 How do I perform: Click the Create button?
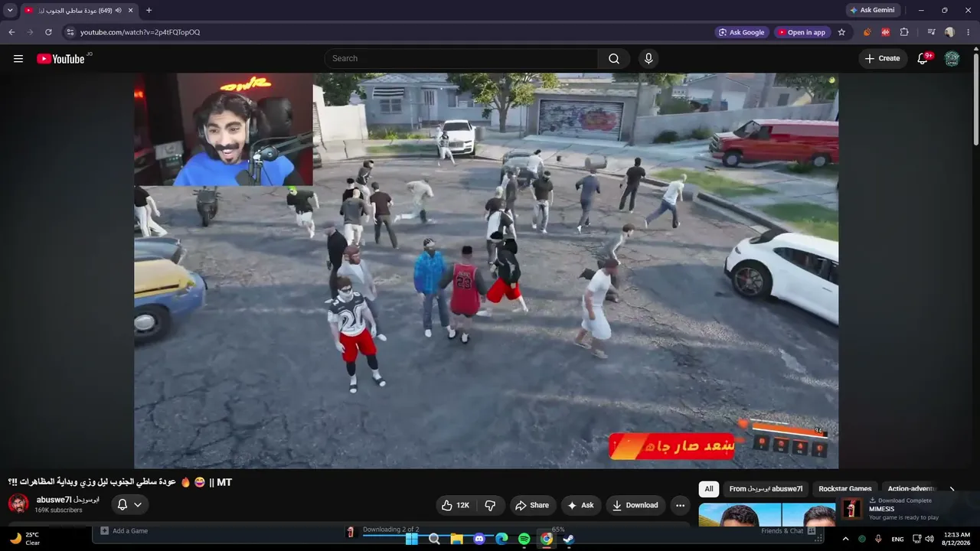(x=883, y=58)
